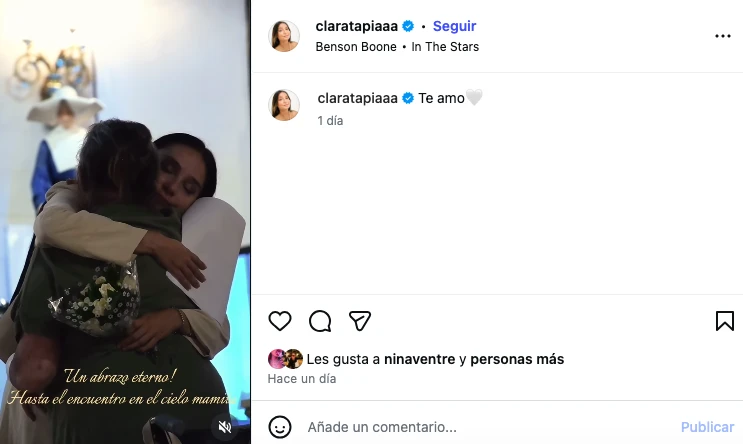Open liker avatars next to likes text
Viewport: 743px width, 444px height.
coord(285,359)
